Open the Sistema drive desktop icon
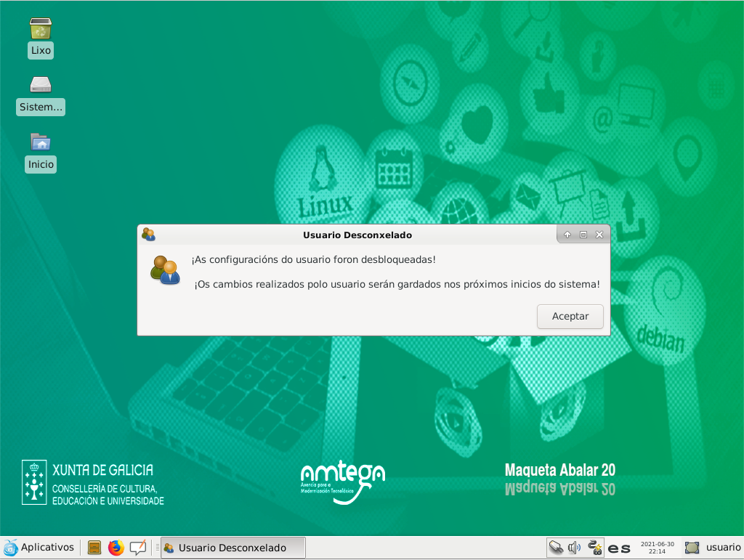 (41, 85)
